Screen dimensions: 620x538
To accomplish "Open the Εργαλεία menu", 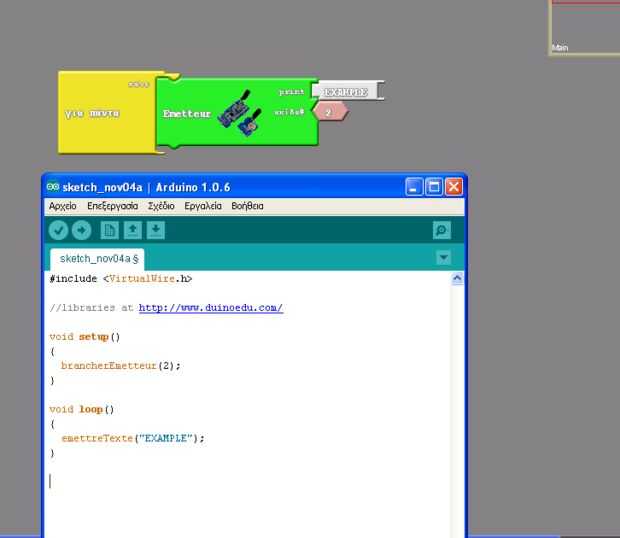I will point(203,206).
